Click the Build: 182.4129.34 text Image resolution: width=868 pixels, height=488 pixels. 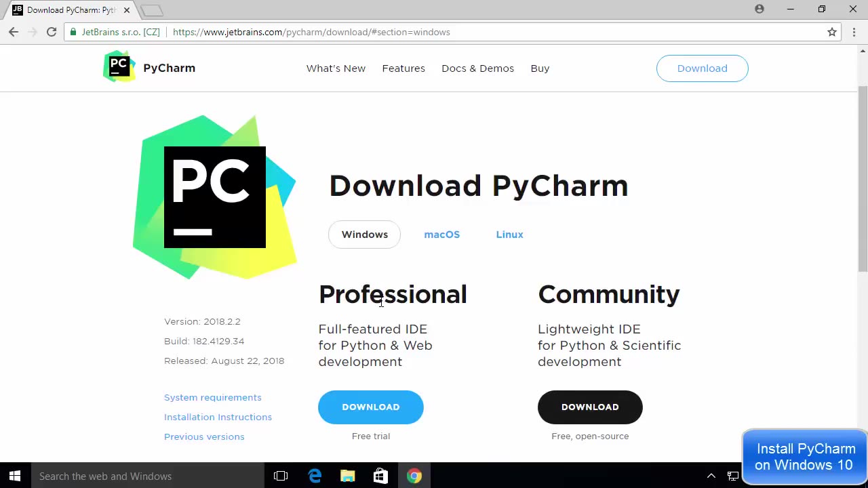[x=204, y=341]
